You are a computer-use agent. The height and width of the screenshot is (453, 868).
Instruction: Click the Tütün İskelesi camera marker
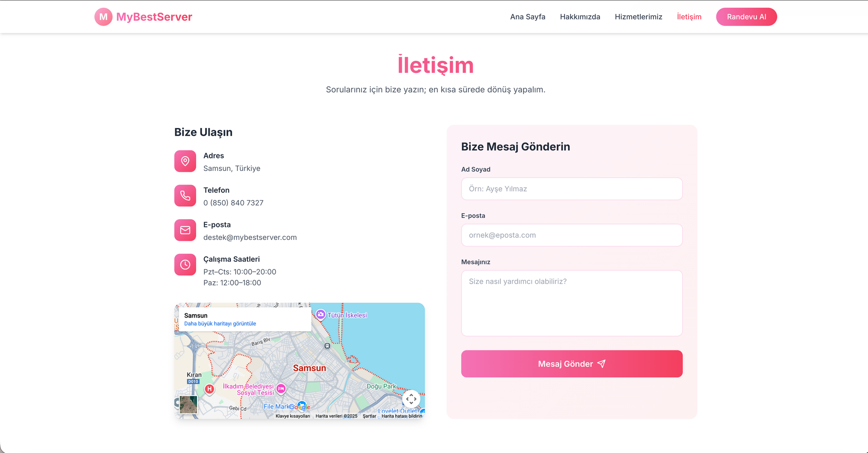tap(321, 315)
